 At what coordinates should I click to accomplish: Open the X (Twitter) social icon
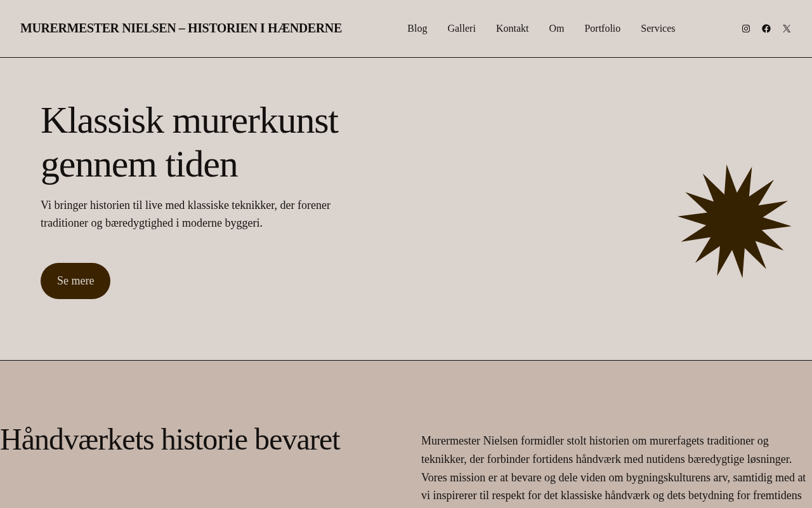point(787,29)
